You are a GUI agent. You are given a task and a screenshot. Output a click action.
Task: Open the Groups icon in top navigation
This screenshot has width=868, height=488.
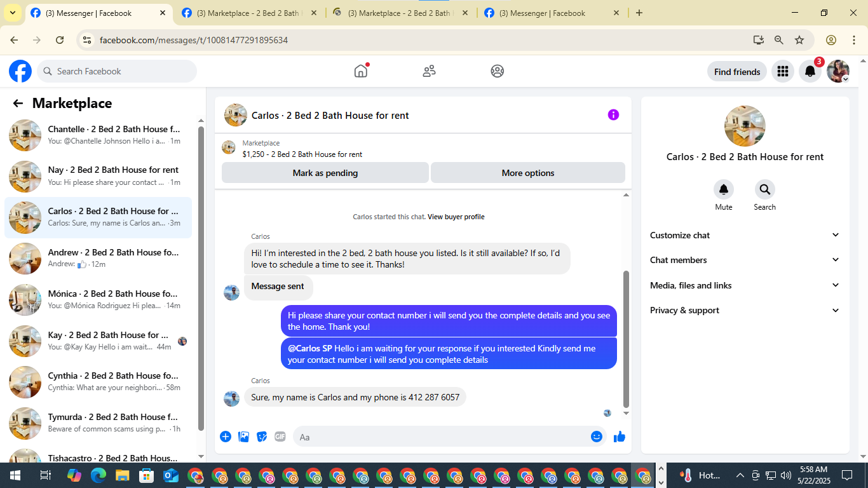[498, 71]
